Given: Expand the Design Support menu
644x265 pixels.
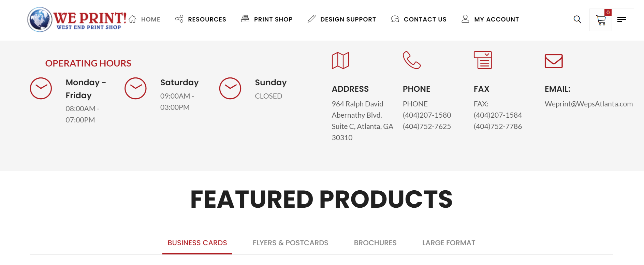Looking at the screenshot, I should 341,19.
